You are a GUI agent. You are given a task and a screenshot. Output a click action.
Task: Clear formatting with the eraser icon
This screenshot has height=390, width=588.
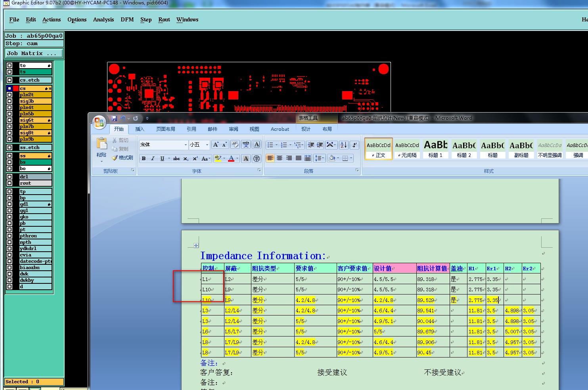[x=235, y=145]
